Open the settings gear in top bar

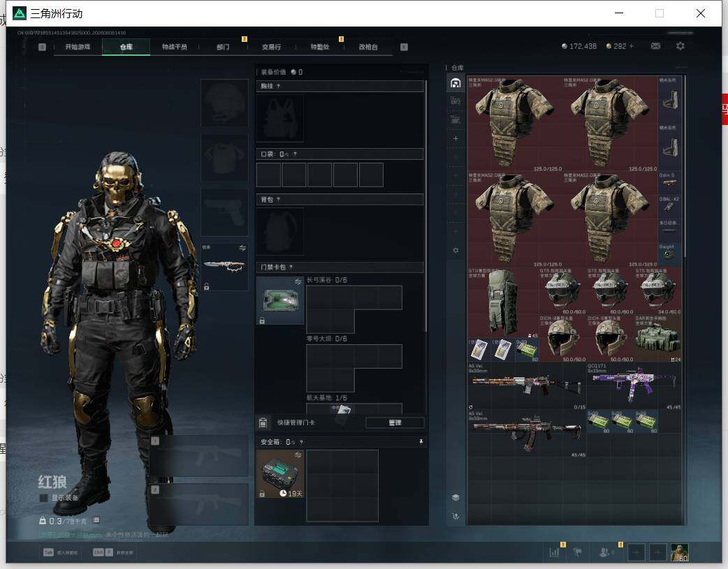680,46
